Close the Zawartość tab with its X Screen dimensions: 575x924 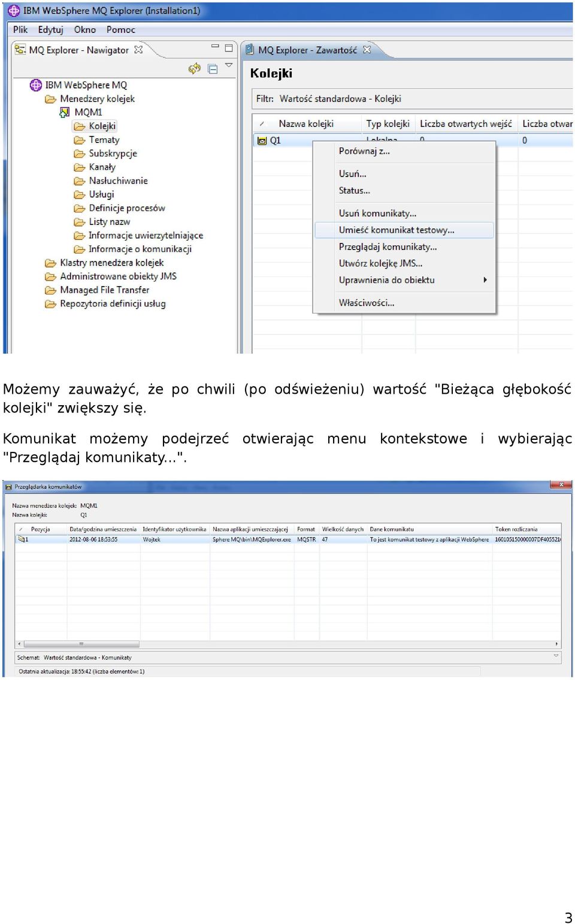367,50
